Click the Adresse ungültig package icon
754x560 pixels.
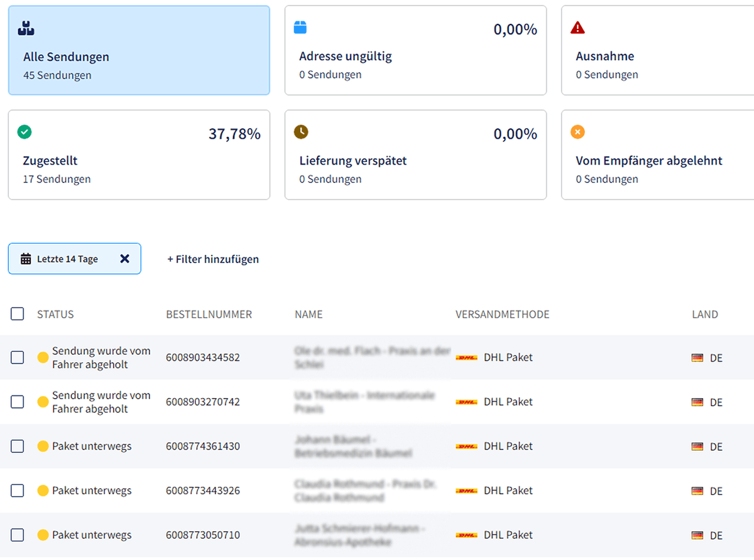click(x=300, y=28)
